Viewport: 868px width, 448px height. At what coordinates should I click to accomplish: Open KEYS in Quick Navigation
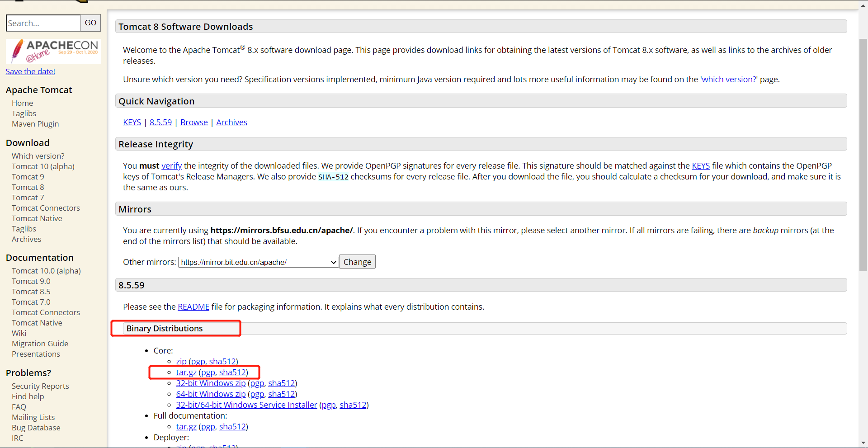[x=132, y=123]
